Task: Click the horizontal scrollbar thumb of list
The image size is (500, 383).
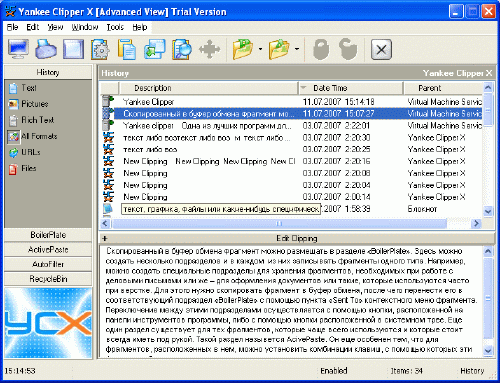Action: point(279,223)
